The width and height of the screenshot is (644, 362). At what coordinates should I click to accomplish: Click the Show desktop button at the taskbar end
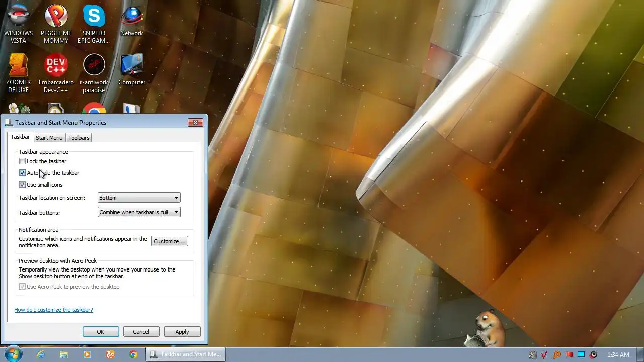click(640, 354)
